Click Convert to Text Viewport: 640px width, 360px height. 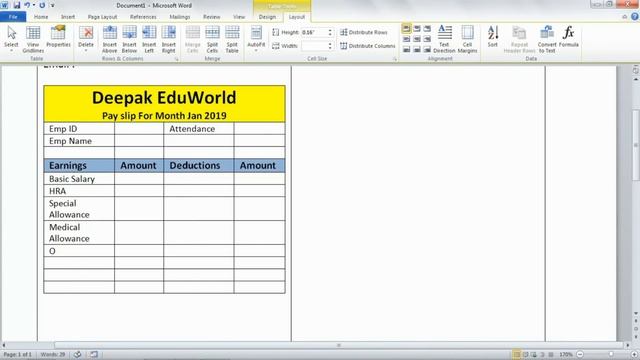coord(547,39)
